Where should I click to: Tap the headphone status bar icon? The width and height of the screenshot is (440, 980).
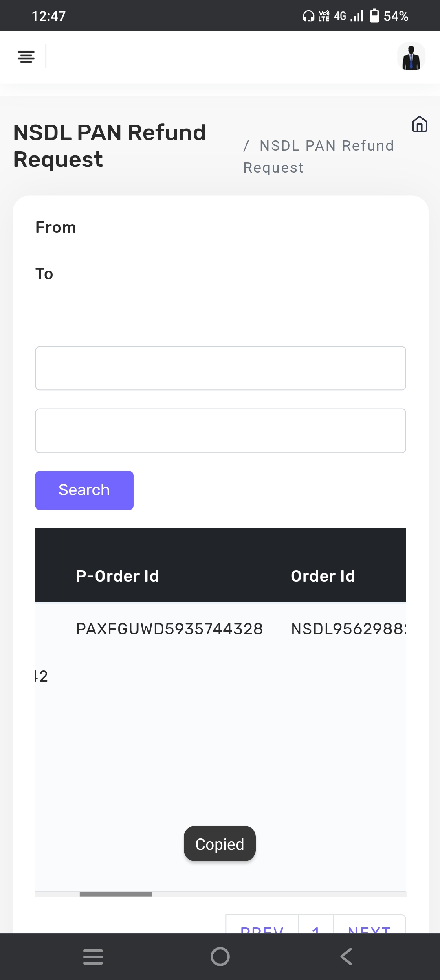coord(308,16)
